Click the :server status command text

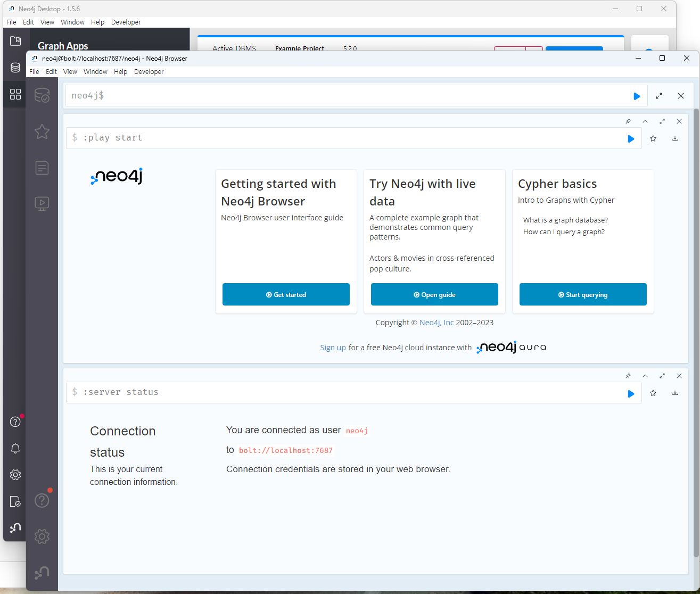(121, 392)
